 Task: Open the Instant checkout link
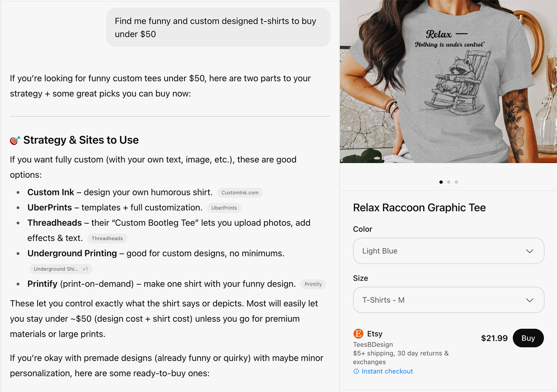coord(387,371)
